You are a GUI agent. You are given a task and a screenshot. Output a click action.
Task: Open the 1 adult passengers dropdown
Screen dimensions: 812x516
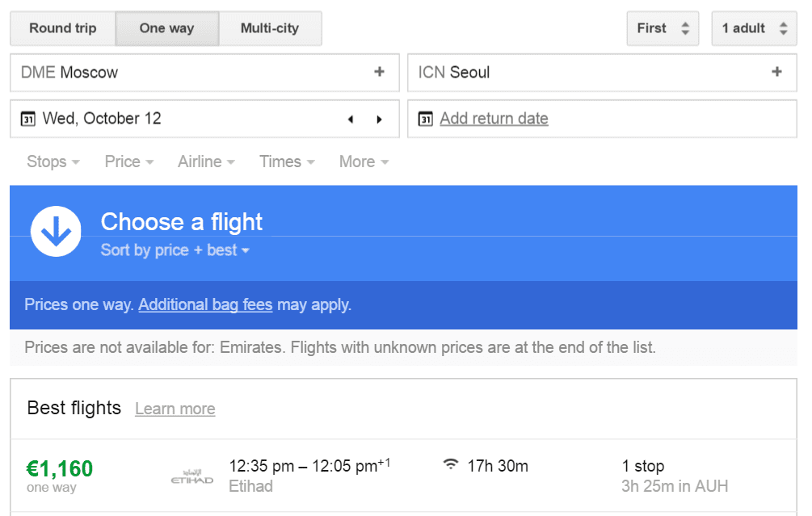(x=754, y=28)
